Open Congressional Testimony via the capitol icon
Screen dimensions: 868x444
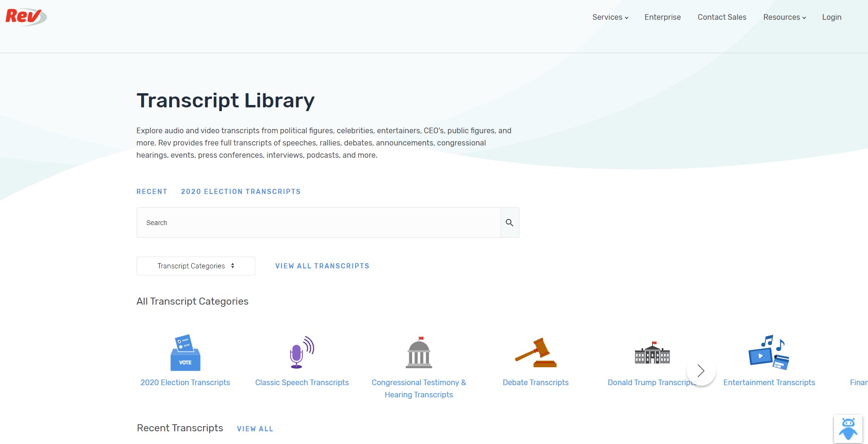[418, 352]
